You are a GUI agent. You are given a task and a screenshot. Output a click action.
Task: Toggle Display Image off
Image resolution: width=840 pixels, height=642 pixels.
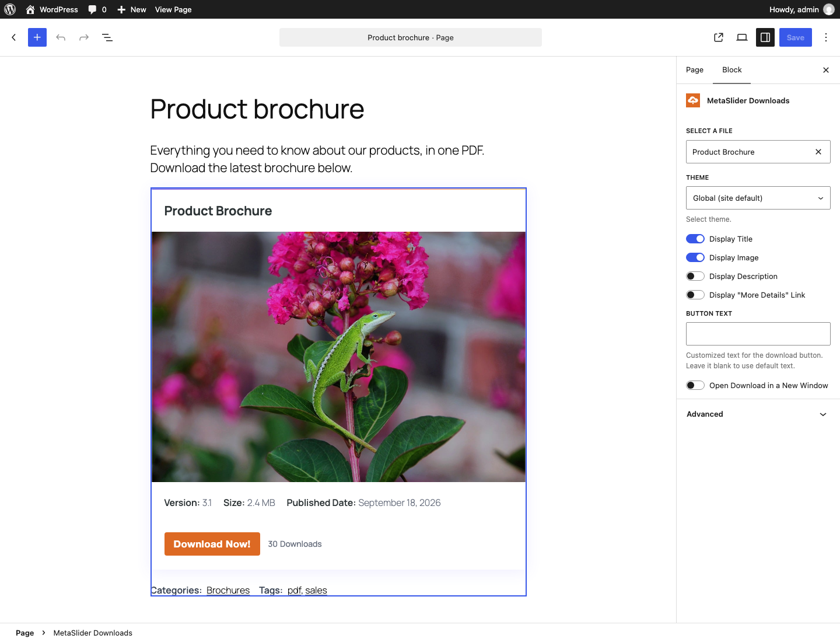tap(695, 257)
